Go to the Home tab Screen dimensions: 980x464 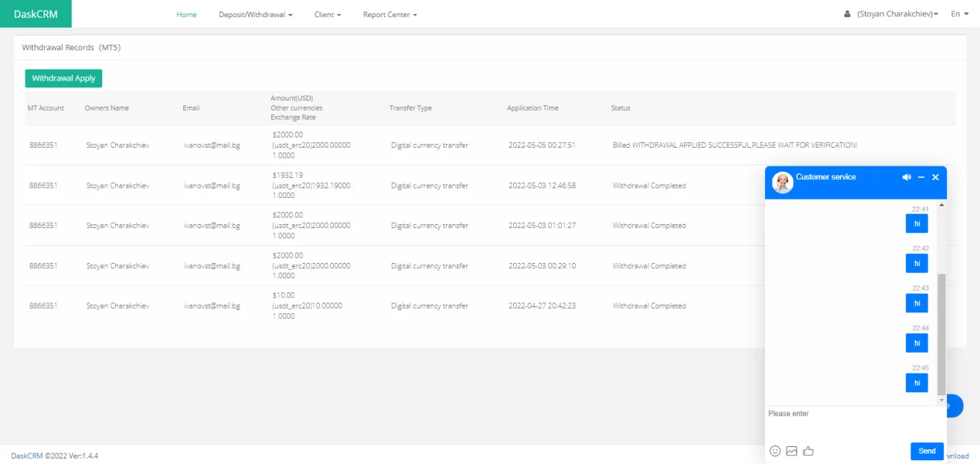186,15
